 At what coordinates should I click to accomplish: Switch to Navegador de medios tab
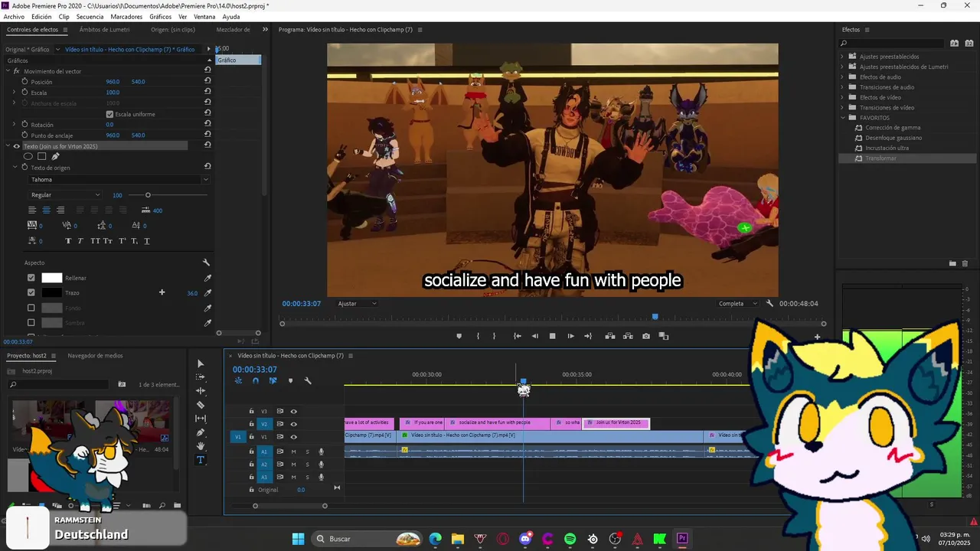tap(95, 356)
